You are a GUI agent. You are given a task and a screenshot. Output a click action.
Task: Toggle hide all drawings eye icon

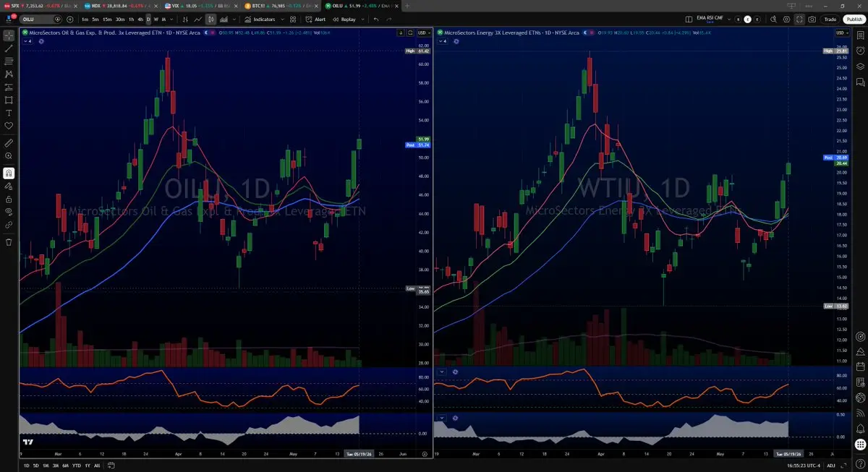[9, 212]
